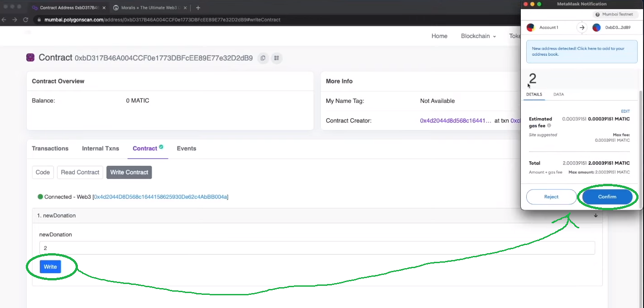This screenshot has height=308, width=644.
Task: Click the Contract tab verified checkmark
Action: (161, 147)
